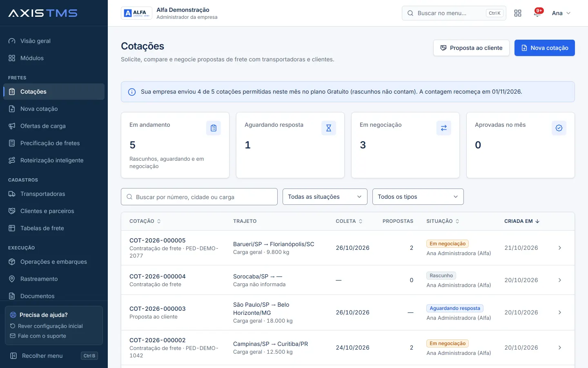Open row COT-2026-000003 via its chevron arrow

[560, 312]
